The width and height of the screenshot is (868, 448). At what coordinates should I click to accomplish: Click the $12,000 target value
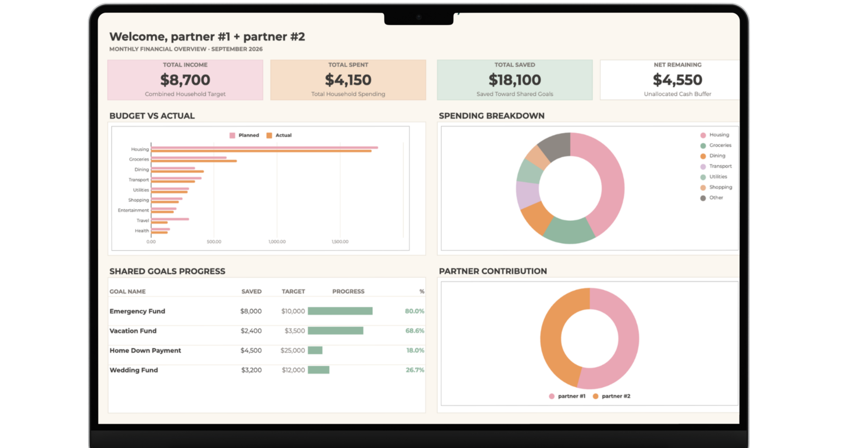point(293,370)
